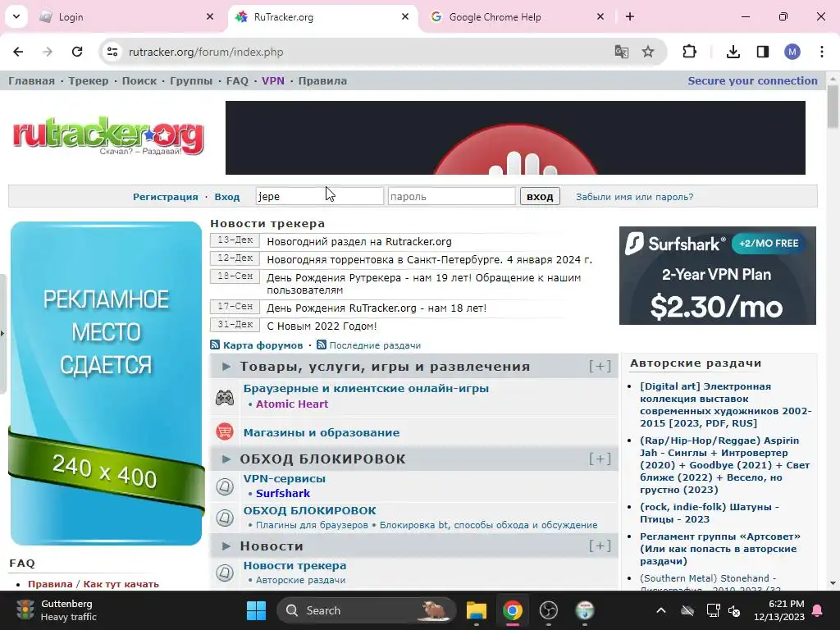Image resolution: width=840 pixels, height=630 pixels.
Task: Click the browser back arrow
Action: [x=18, y=52]
